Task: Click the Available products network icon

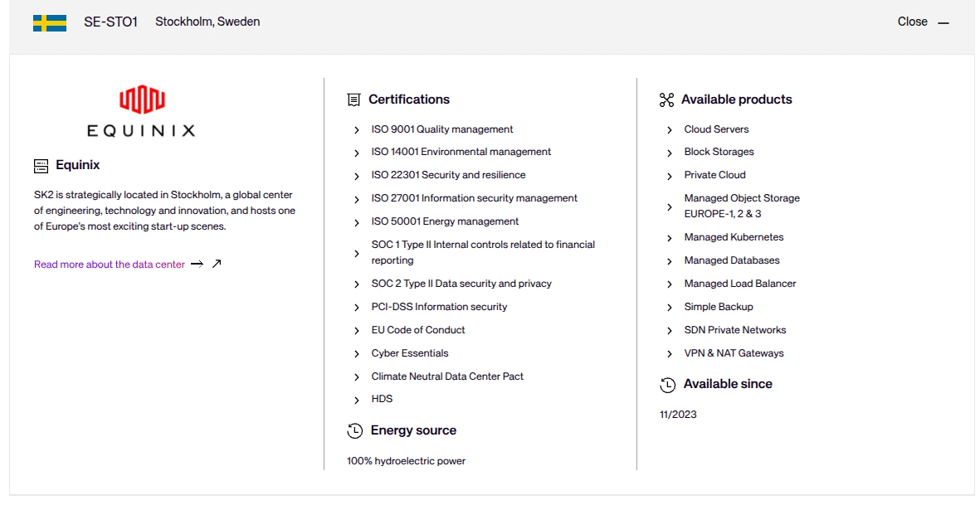Action: coord(667,100)
